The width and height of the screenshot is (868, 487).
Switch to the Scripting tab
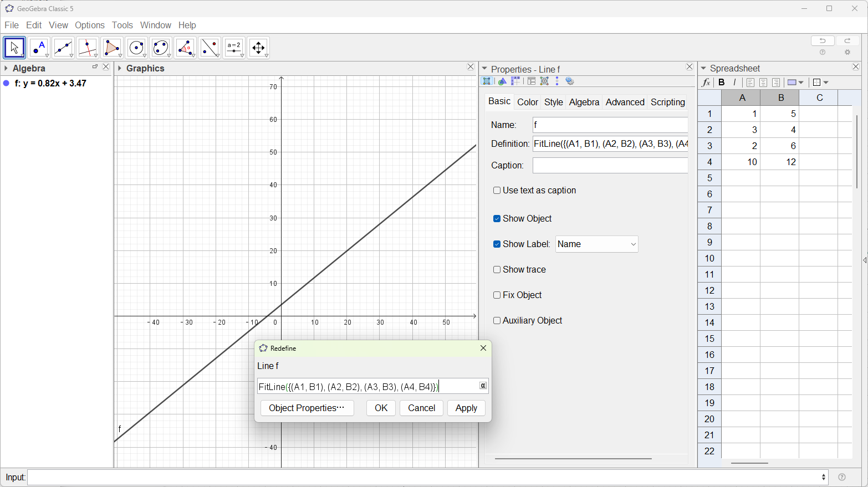pyautogui.click(x=667, y=102)
